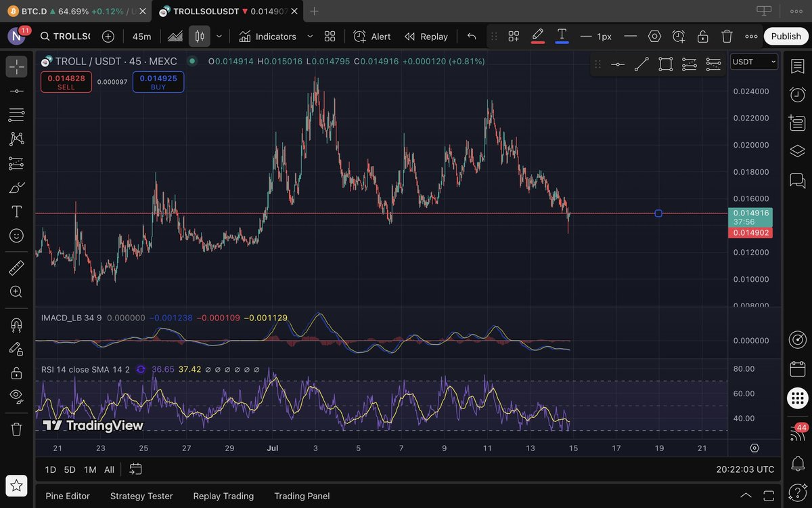Open drawing settings hexagon icon
This screenshot has height=508, width=812.
pos(654,37)
